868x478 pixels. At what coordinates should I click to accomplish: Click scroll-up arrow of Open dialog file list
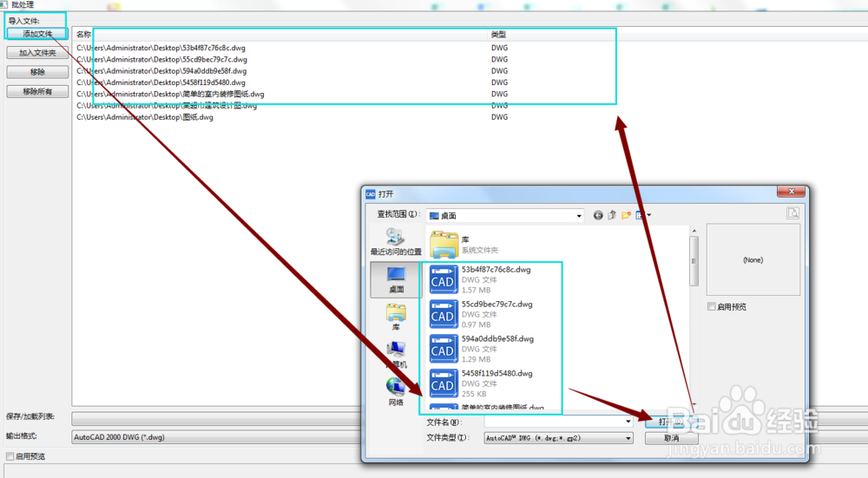[x=694, y=231]
